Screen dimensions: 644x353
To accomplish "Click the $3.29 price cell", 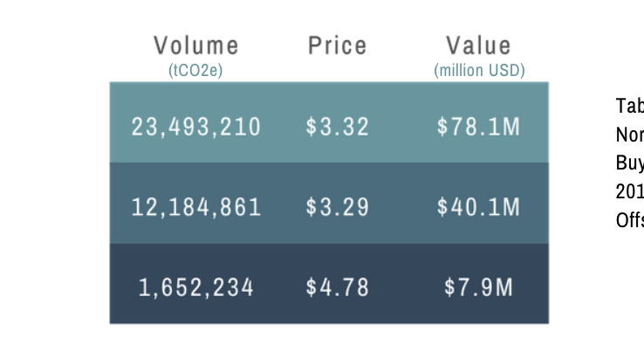I will pos(337,207).
